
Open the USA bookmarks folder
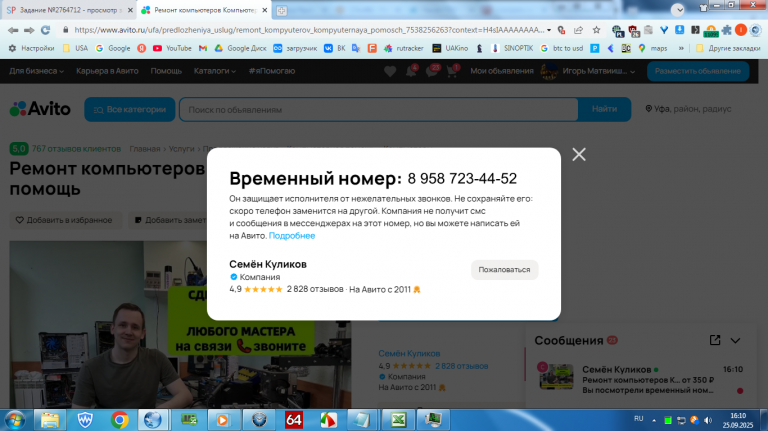(x=75, y=48)
